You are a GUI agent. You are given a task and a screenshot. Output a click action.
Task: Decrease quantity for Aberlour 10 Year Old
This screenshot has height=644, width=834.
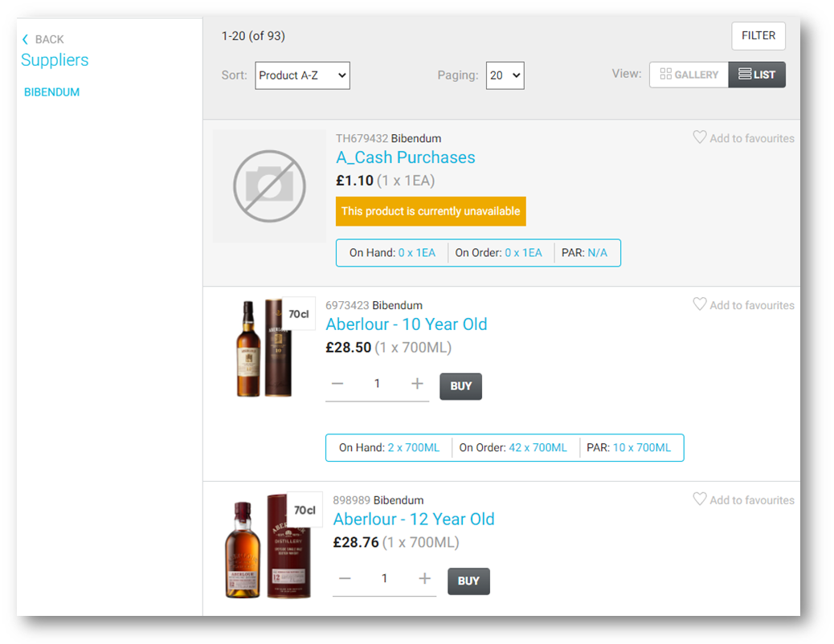pyautogui.click(x=337, y=383)
